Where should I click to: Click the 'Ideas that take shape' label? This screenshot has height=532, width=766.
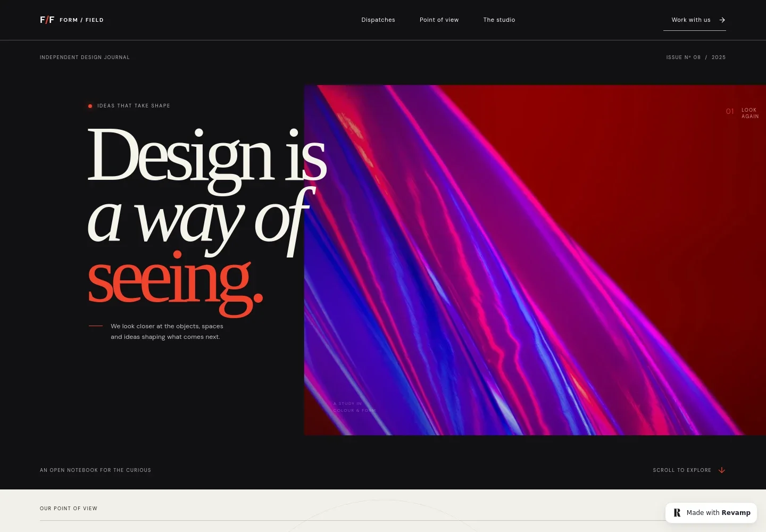coord(134,106)
